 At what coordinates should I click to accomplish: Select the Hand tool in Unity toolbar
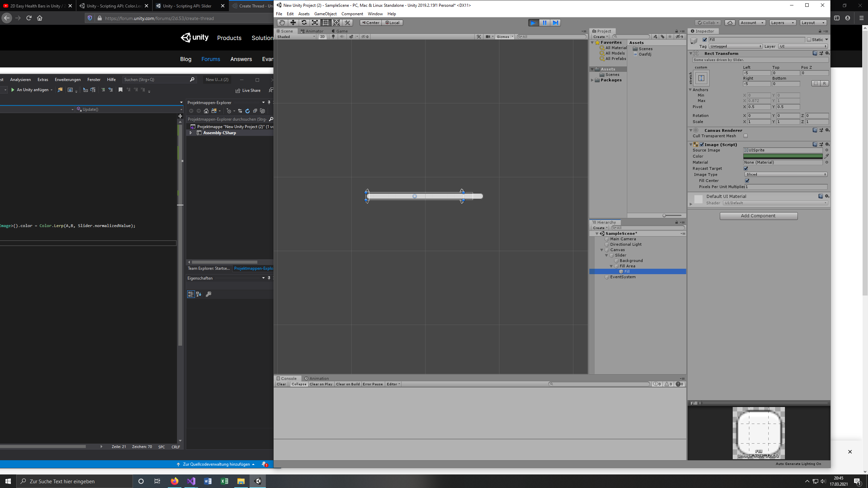coord(282,23)
